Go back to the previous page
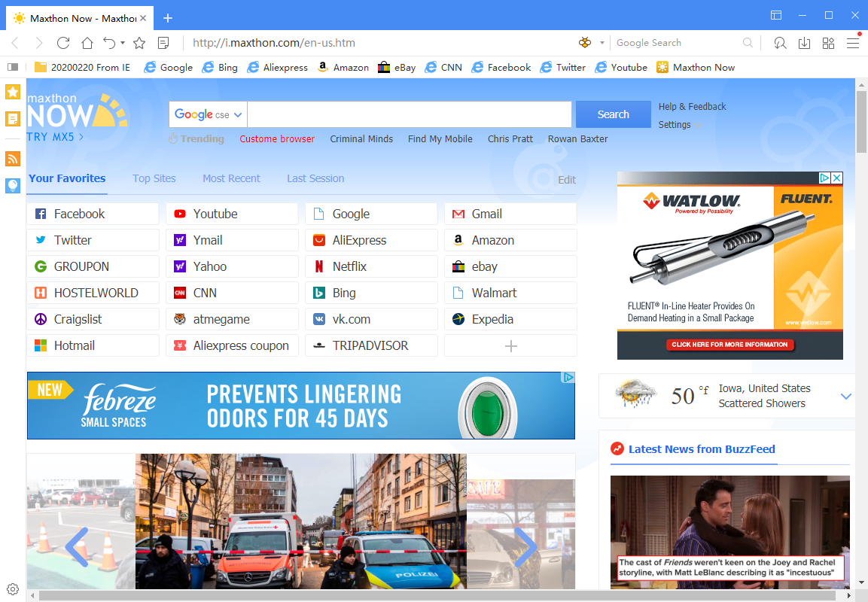This screenshot has height=602, width=868. [x=15, y=43]
